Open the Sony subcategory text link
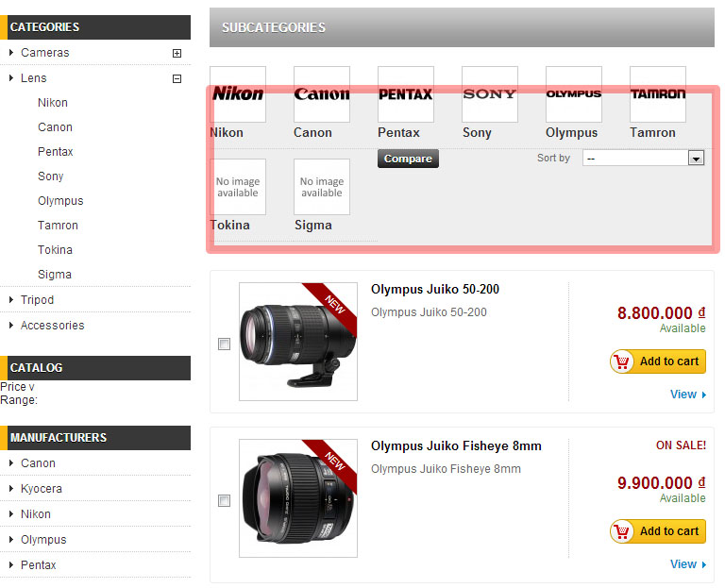 tap(477, 133)
